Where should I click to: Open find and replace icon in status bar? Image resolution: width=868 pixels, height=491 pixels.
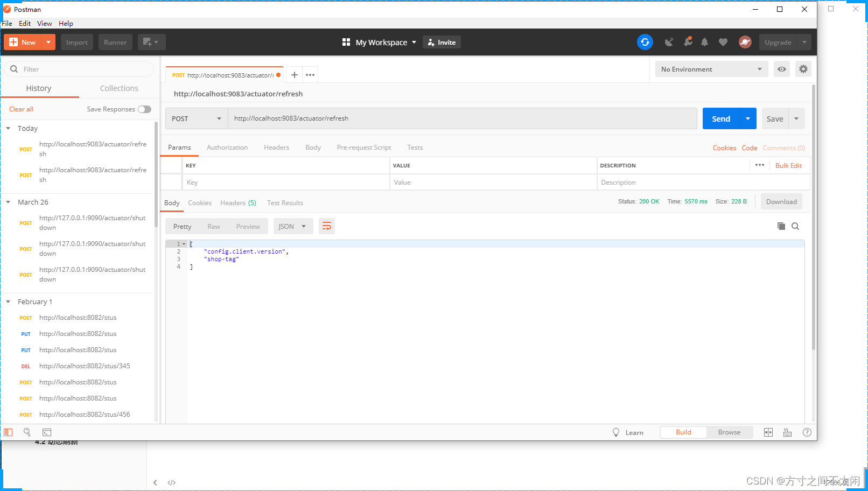(27, 432)
